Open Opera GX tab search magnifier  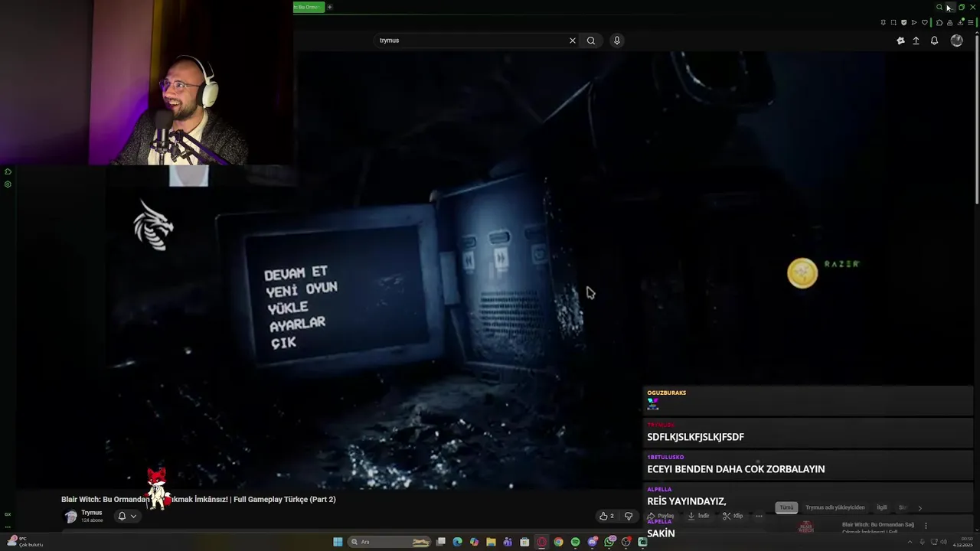tap(939, 7)
